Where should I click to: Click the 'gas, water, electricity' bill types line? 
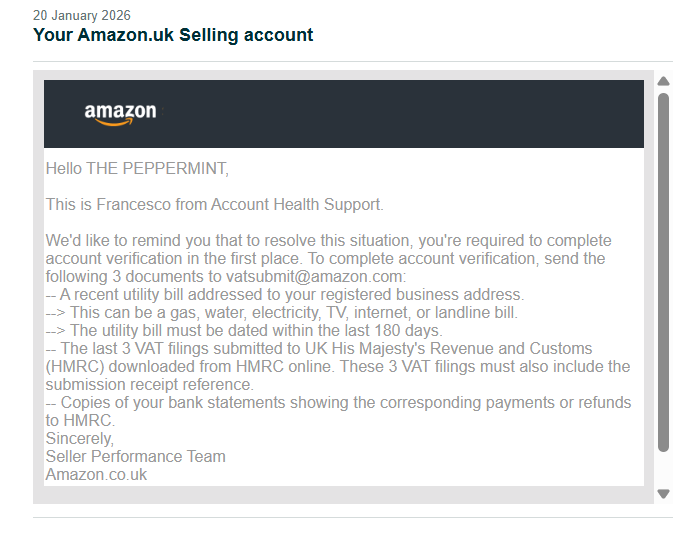point(282,312)
